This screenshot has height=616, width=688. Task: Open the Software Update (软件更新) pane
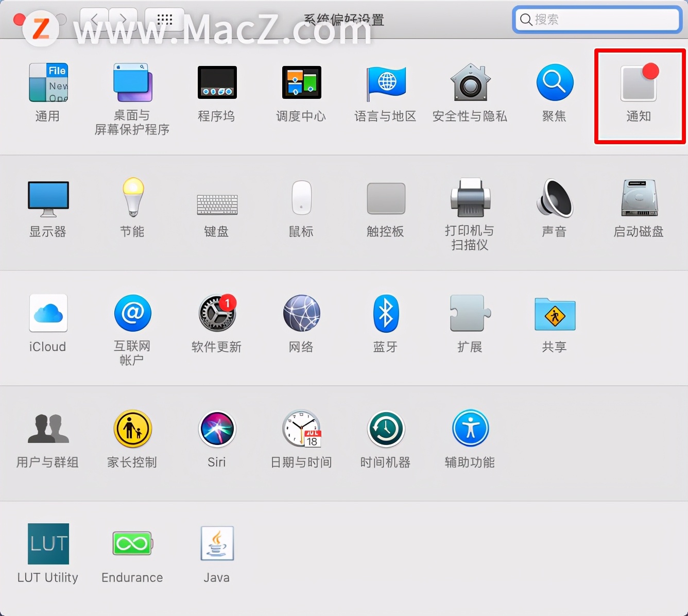(x=217, y=322)
